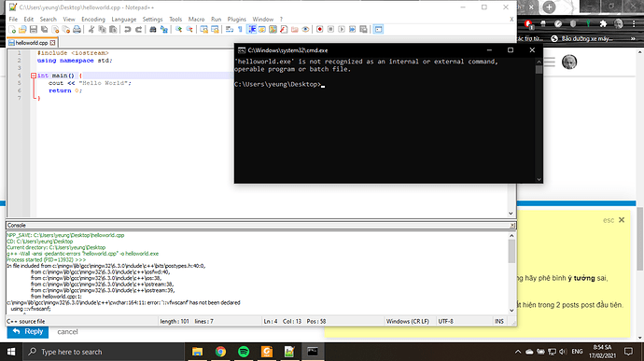
Task: Click the editor scrollbar down arrow
Action: click(511, 214)
